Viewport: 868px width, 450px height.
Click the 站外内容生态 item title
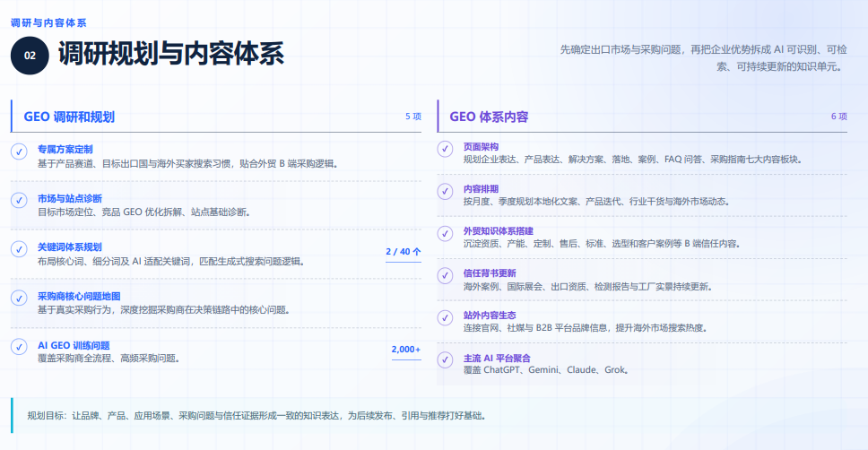click(490, 315)
